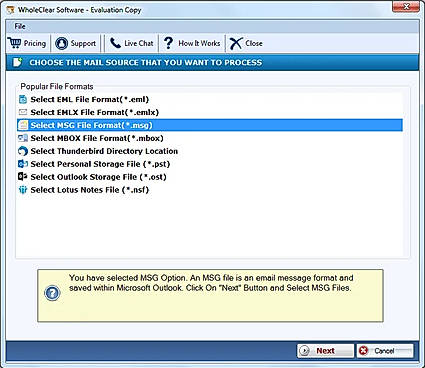Screen dimensions: 425x368
Task: Click the PST Outlook icon
Action: 23,164
